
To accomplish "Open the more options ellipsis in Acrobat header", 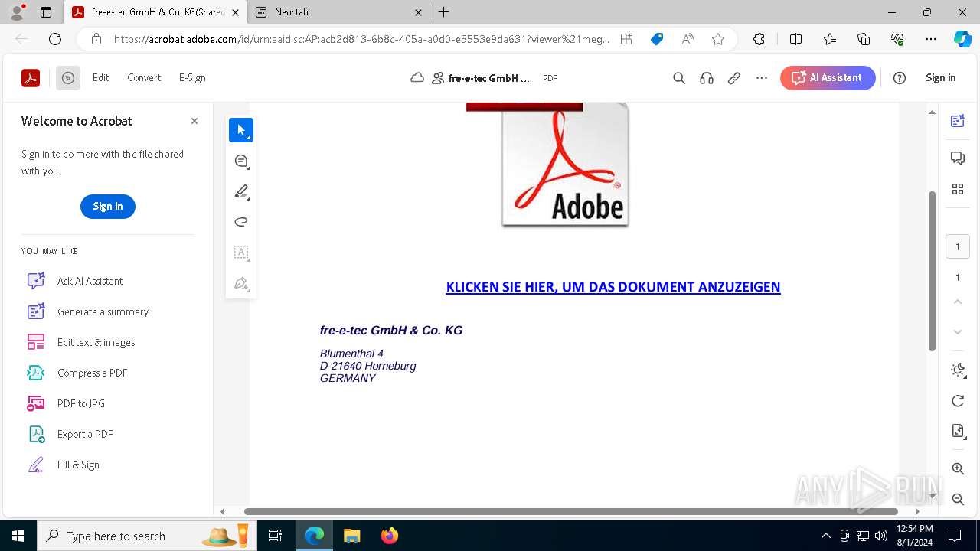I will (x=762, y=77).
